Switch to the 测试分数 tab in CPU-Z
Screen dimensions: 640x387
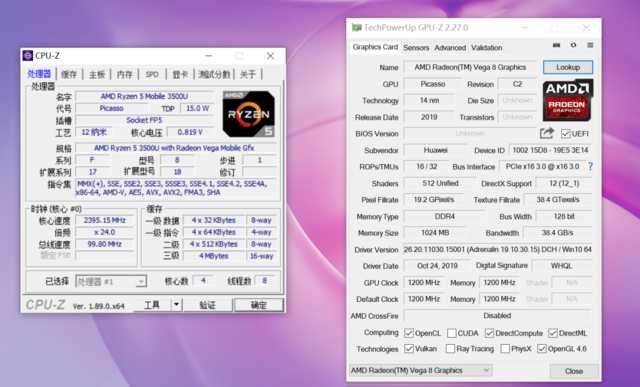point(214,74)
